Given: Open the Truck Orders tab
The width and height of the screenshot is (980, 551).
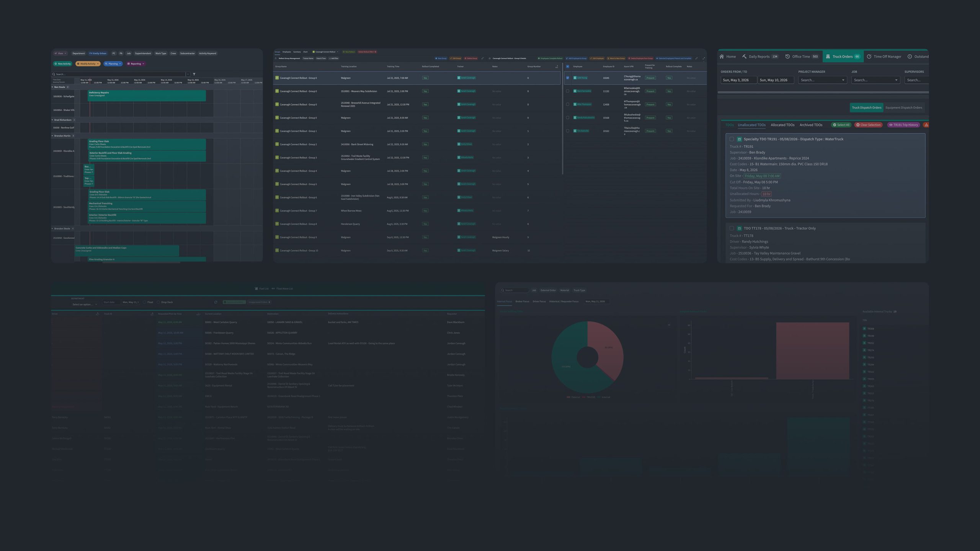Looking at the screenshot, I should [843, 57].
